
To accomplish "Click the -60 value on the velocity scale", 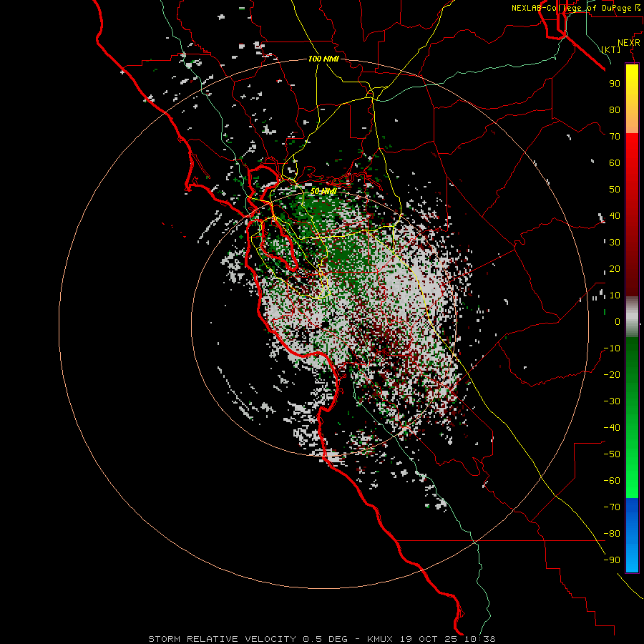I will pyautogui.click(x=612, y=481).
